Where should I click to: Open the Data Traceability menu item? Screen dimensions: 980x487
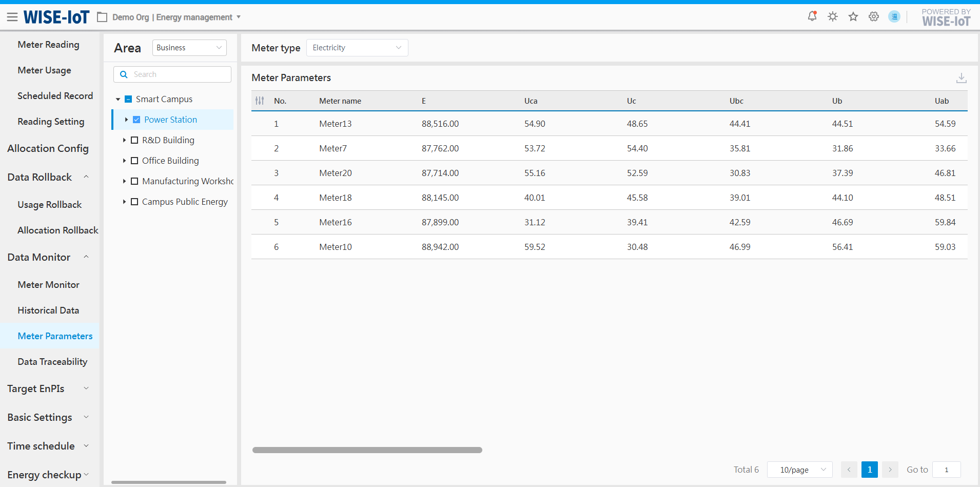[x=52, y=362]
